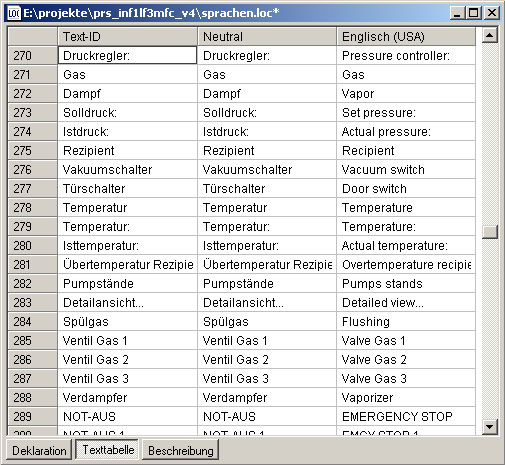Click the Druckregler: Text-ID cell
The image size is (505, 465).
127,55
